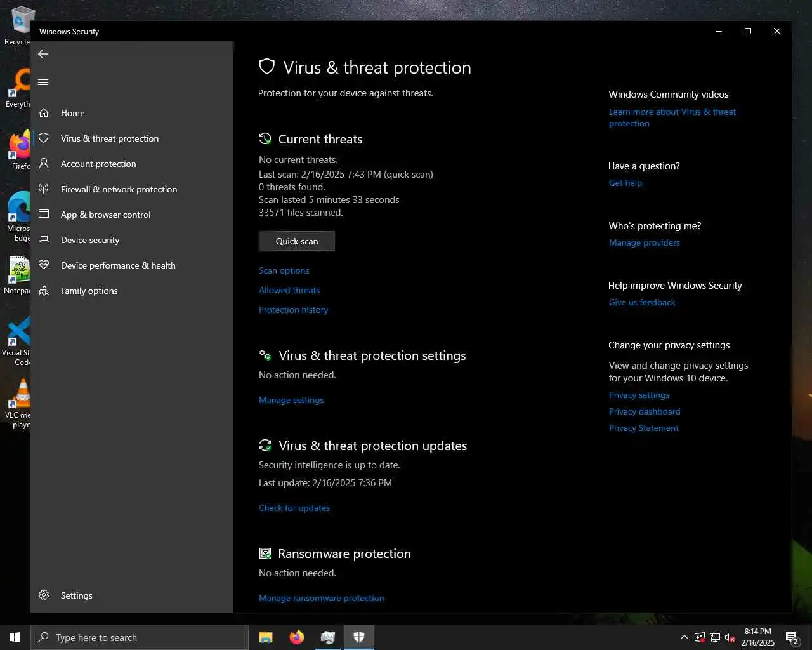Click the Device performance heart icon
The width and height of the screenshot is (812, 650).
pos(44,265)
